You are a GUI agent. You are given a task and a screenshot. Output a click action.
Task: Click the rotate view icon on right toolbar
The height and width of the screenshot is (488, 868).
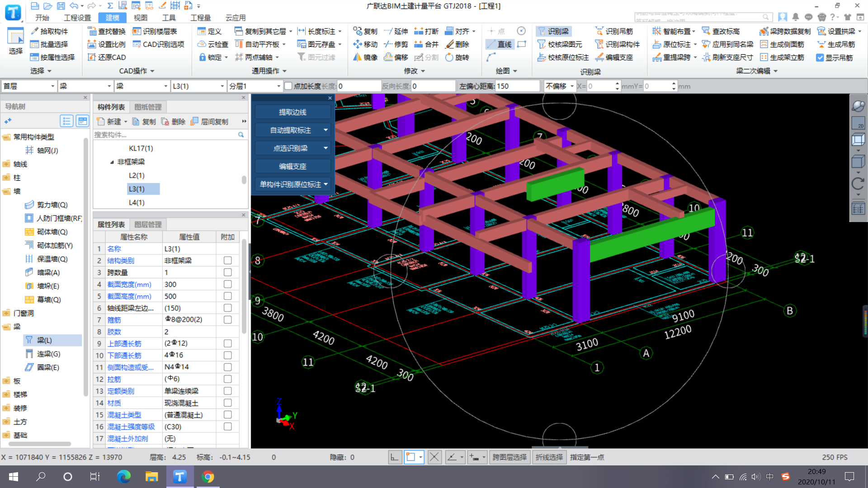(858, 183)
